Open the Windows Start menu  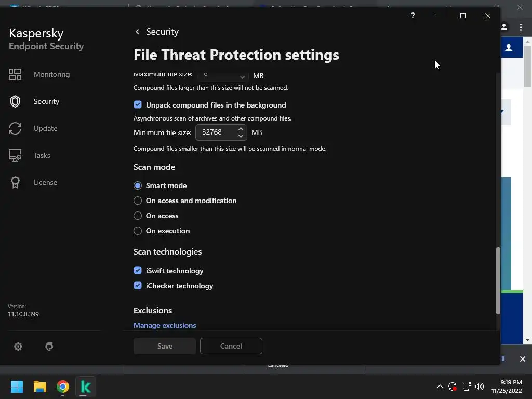(x=17, y=387)
